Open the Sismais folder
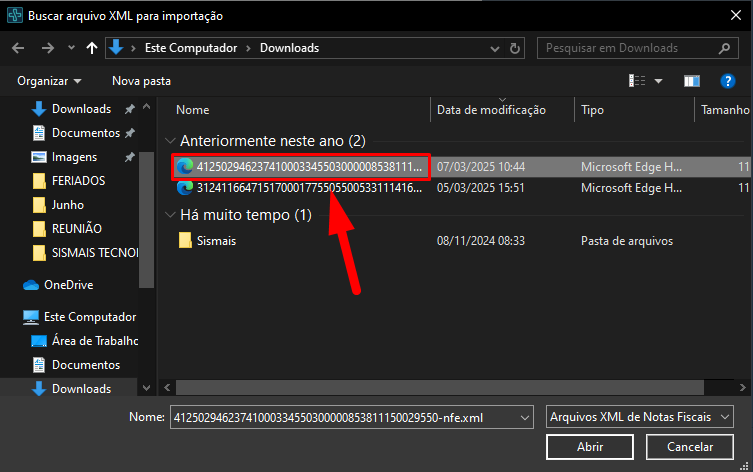Image resolution: width=753 pixels, height=472 pixels. (x=215, y=240)
